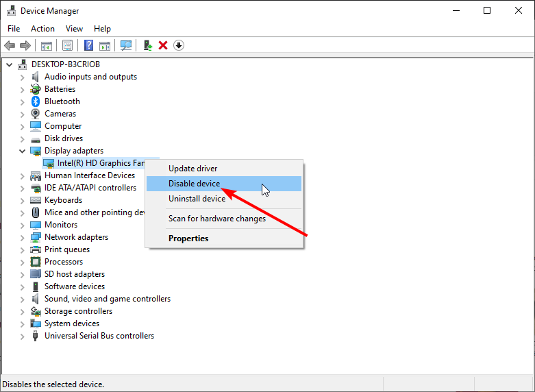Click the Bluetooth category icon
The image size is (535, 392).
(36, 101)
